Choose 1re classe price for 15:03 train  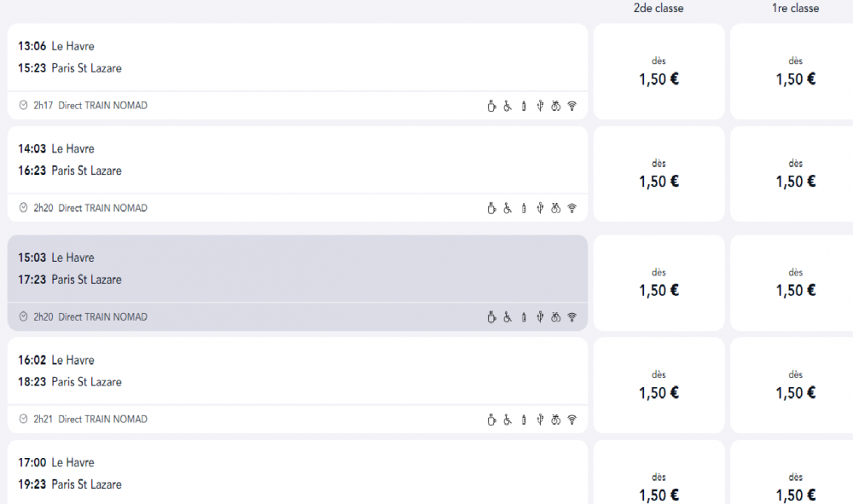pos(793,283)
